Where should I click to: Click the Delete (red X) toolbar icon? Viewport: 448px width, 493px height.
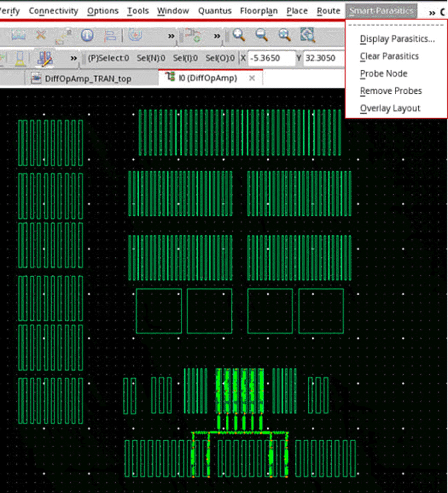tap(40, 35)
